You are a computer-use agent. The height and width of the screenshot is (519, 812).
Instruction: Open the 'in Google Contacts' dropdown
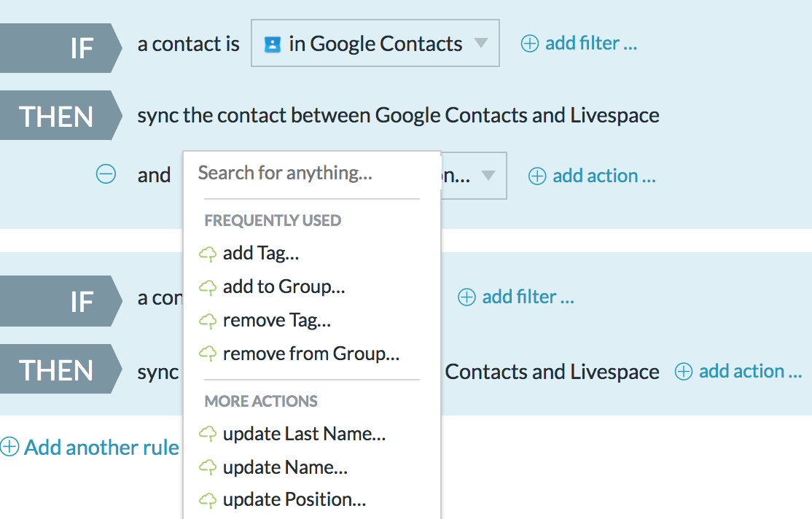click(375, 44)
